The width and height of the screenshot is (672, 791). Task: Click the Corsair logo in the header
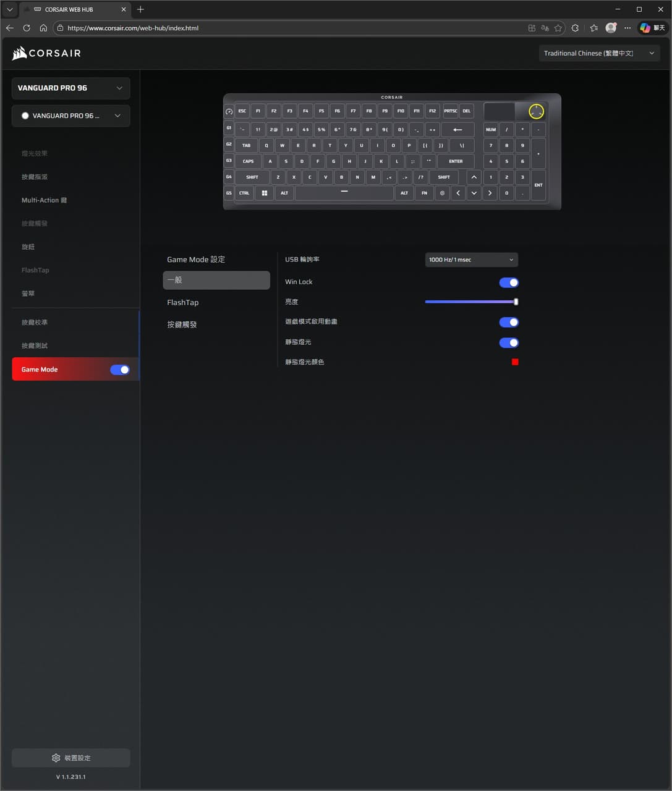(46, 53)
